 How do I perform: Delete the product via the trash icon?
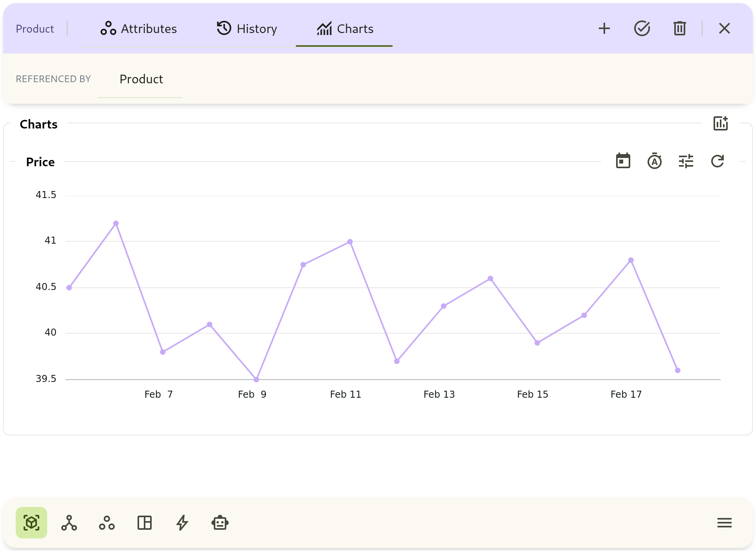point(679,28)
